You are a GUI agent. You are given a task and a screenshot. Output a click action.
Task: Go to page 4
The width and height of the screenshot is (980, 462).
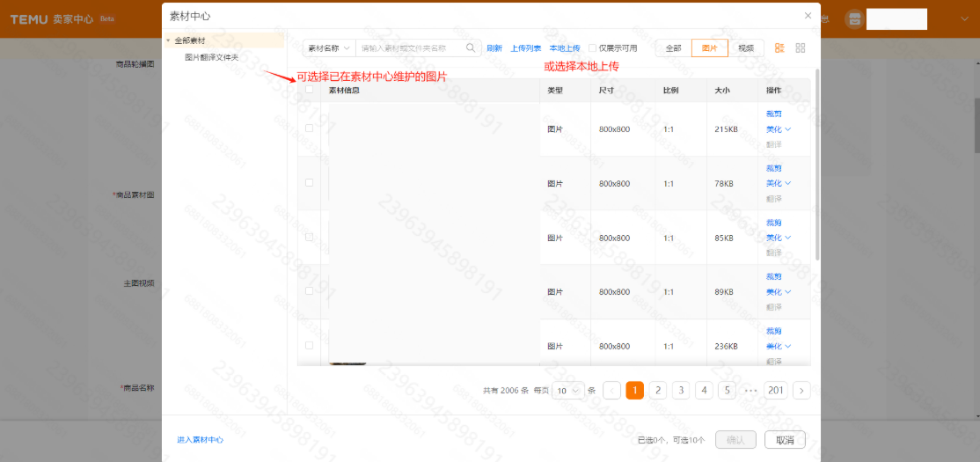[x=704, y=390]
